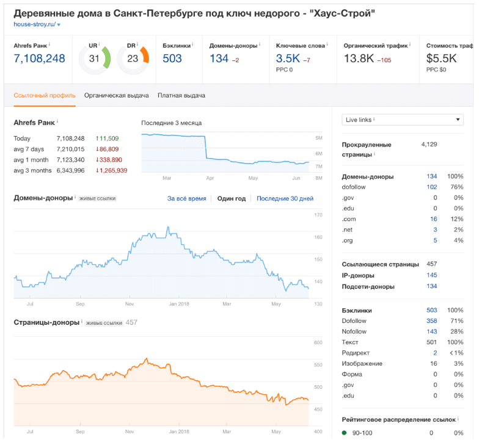
Task: Click info icon beside Домены-доноры chart heading
Action: 75,197
